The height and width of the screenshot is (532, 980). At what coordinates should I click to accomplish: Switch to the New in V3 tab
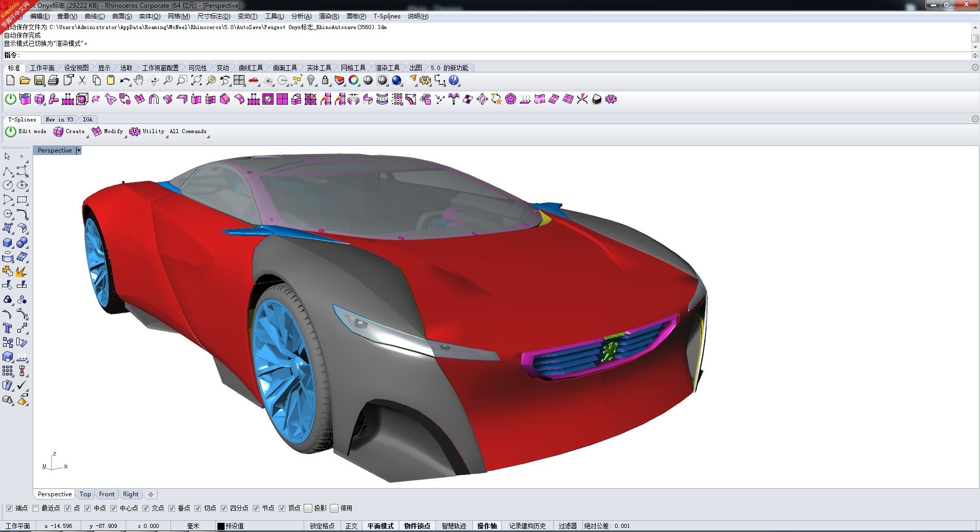point(59,119)
